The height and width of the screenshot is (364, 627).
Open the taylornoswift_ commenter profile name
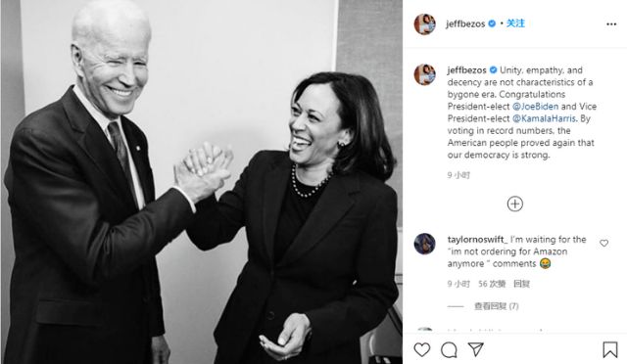(x=477, y=240)
